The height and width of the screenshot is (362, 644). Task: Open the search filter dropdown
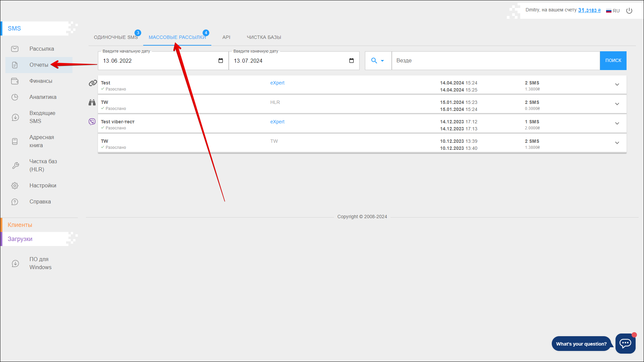pyautogui.click(x=378, y=61)
